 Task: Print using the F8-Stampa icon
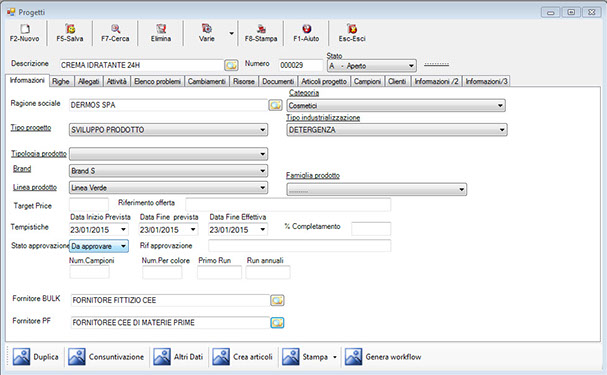pyautogui.click(x=261, y=29)
